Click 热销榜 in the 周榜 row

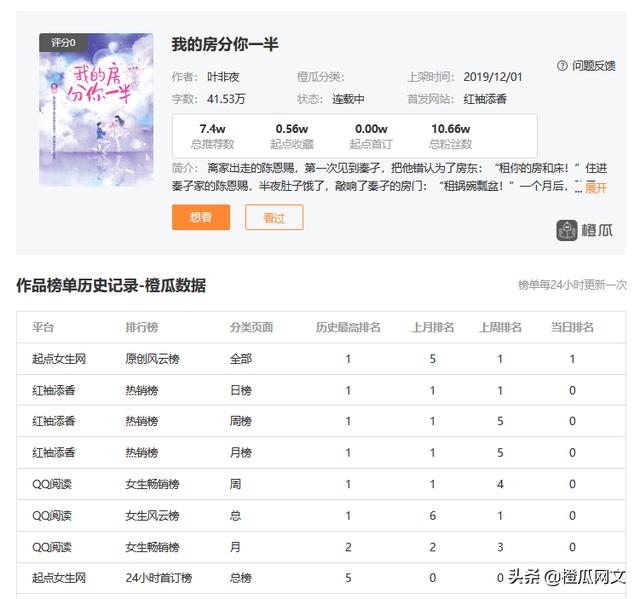pyautogui.click(x=142, y=421)
